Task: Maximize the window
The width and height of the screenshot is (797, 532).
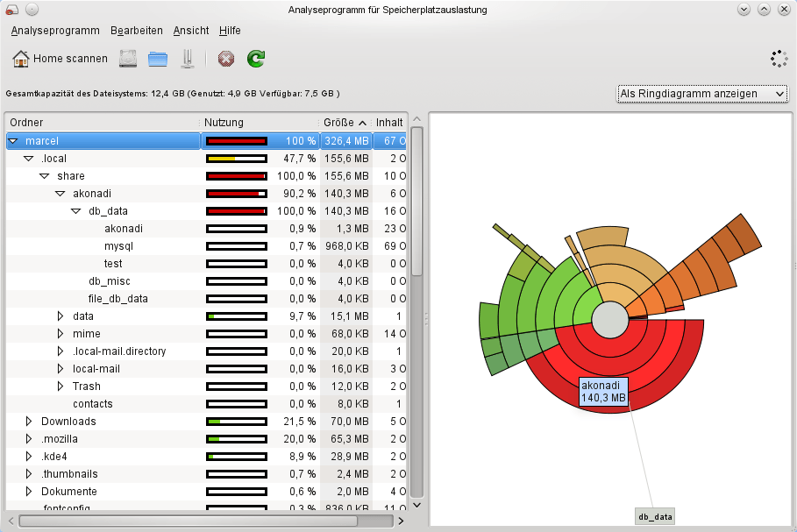Action: point(764,10)
